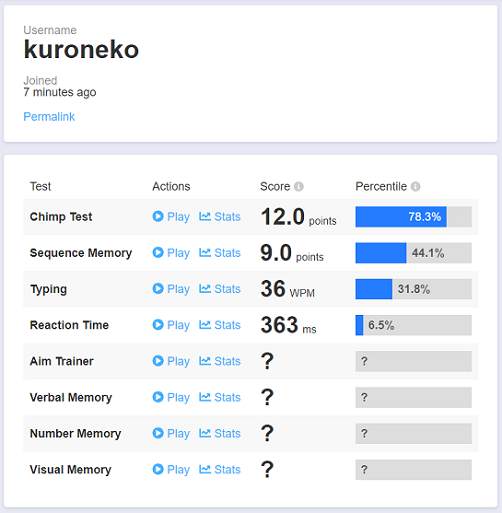The height and width of the screenshot is (513, 502).
Task: Click the 12.0 points score
Action: [298, 217]
